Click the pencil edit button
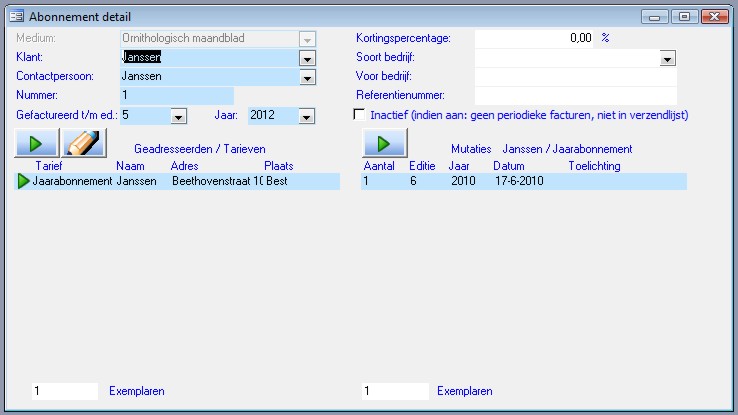738x415 pixels. [85, 145]
